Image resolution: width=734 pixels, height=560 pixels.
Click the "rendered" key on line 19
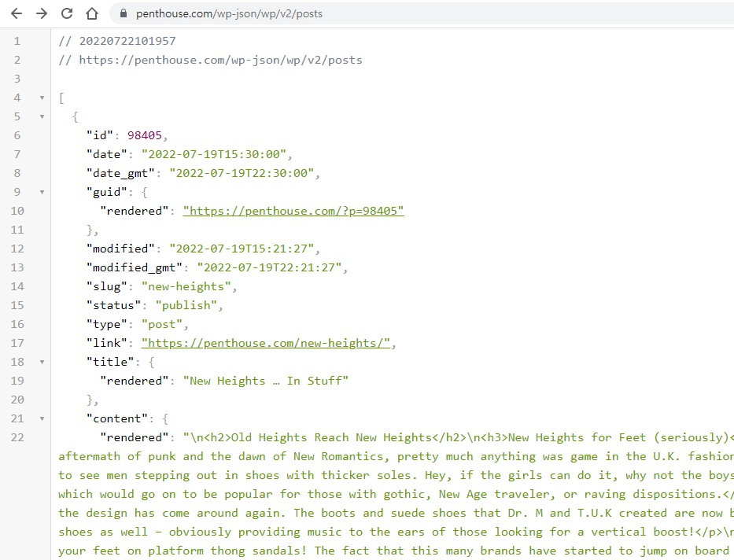[134, 381]
